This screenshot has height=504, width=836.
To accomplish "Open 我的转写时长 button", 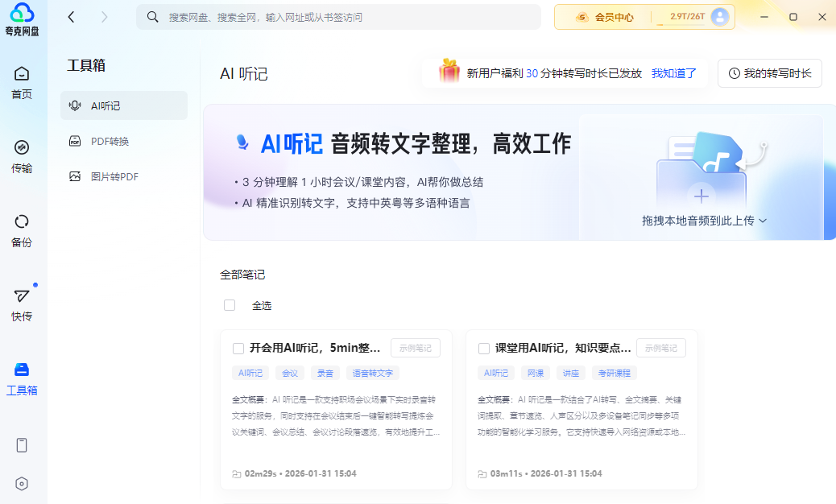I will click(x=769, y=73).
